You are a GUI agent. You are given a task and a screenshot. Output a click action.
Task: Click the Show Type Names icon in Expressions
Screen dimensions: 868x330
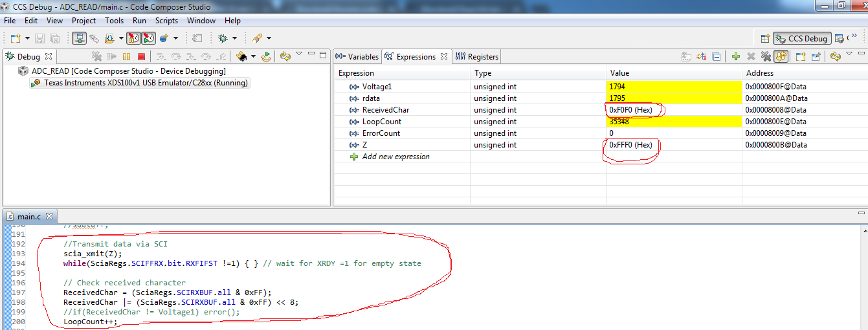685,56
